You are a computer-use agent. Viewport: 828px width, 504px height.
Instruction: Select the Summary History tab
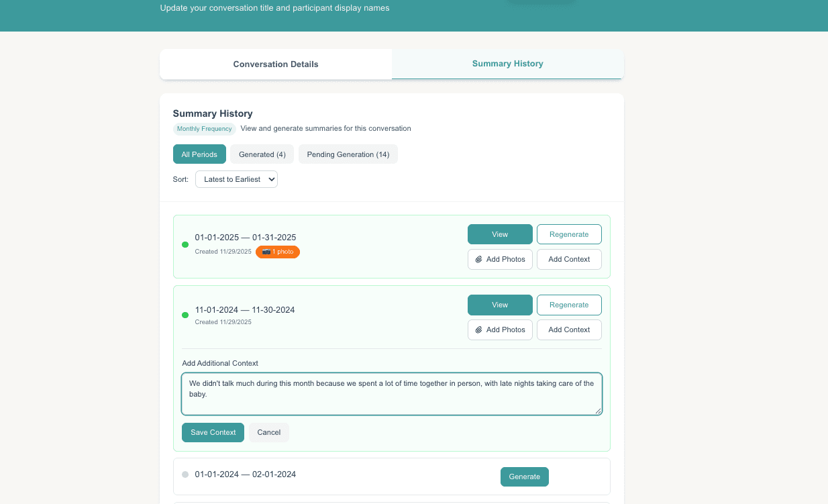point(507,63)
